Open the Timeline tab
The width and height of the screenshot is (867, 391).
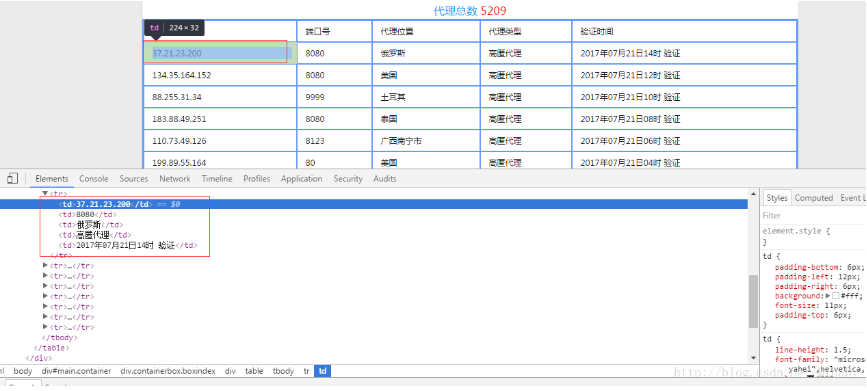tap(217, 179)
